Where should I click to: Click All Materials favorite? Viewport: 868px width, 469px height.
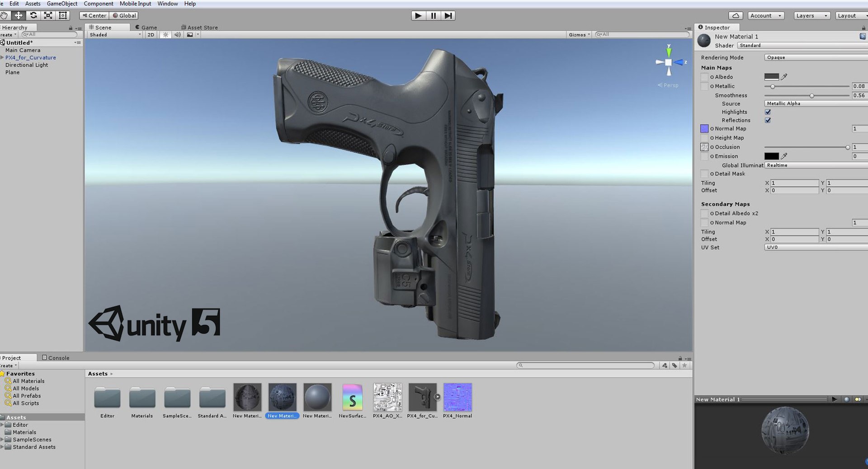pos(28,381)
